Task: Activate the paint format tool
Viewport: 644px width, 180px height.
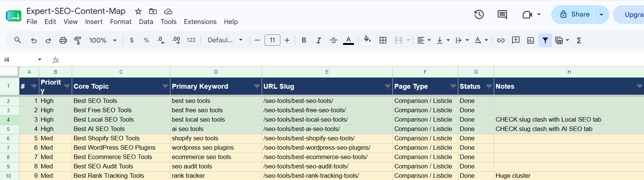Action: (78, 40)
